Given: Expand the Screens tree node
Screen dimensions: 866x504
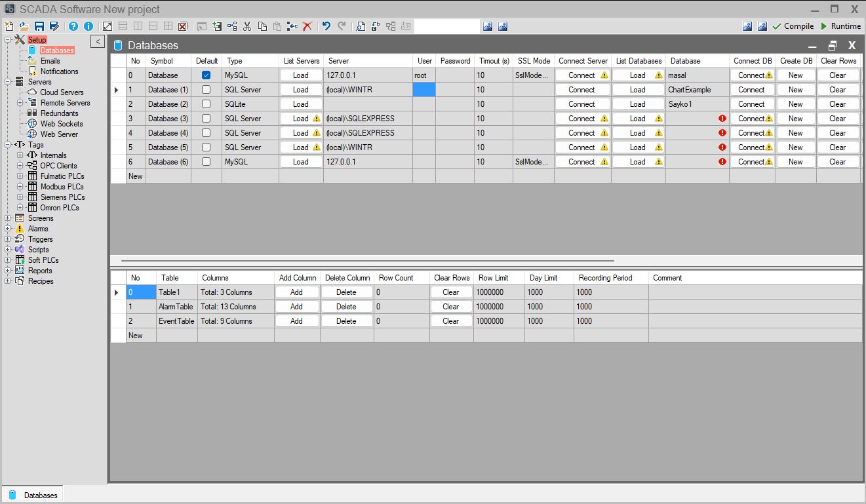Looking at the screenshot, I should [8, 218].
